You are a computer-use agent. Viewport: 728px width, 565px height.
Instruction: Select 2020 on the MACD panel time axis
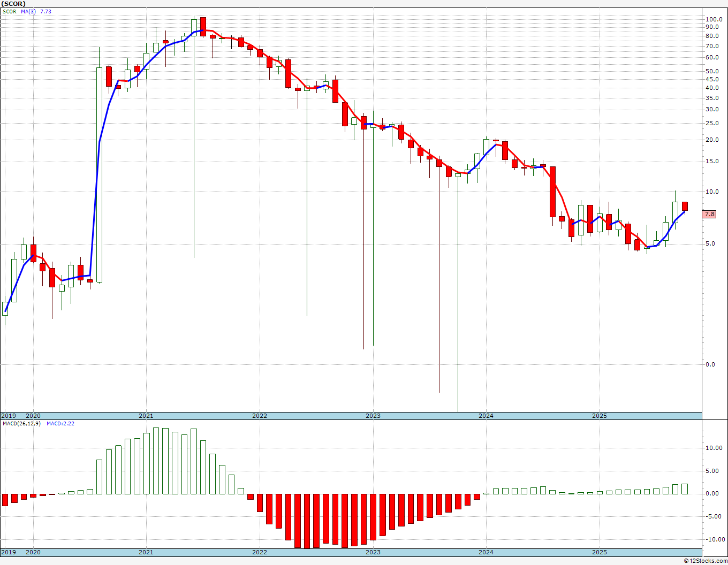tap(33, 552)
